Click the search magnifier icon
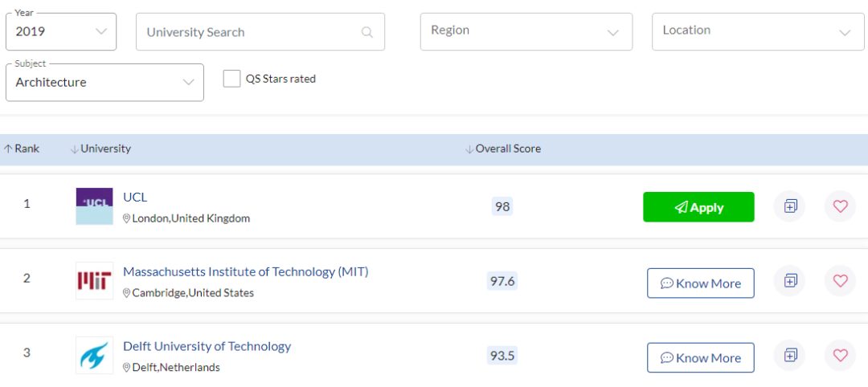The image size is (868, 387). pyautogui.click(x=367, y=32)
